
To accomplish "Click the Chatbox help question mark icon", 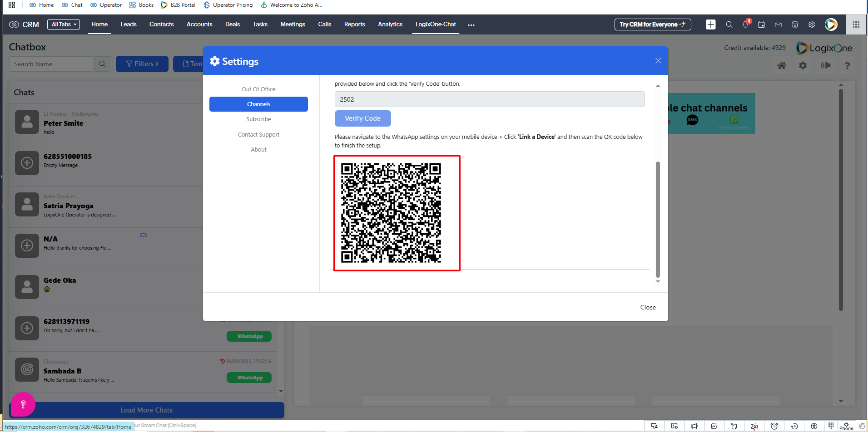I will pyautogui.click(x=847, y=65).
